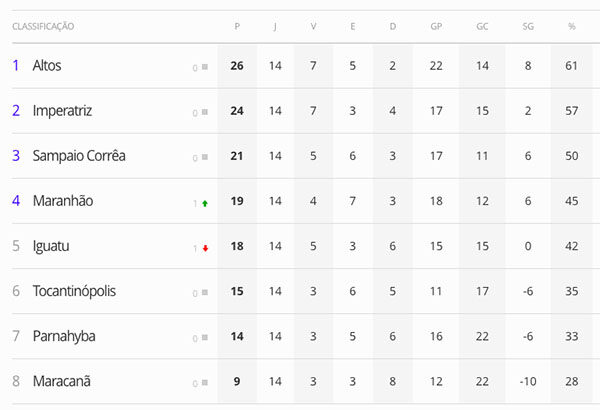Image resolution: width=600 pixels, height=410 pixels.
Task: Click the gray unchanged square beside Altos
Action: point(205,67)
